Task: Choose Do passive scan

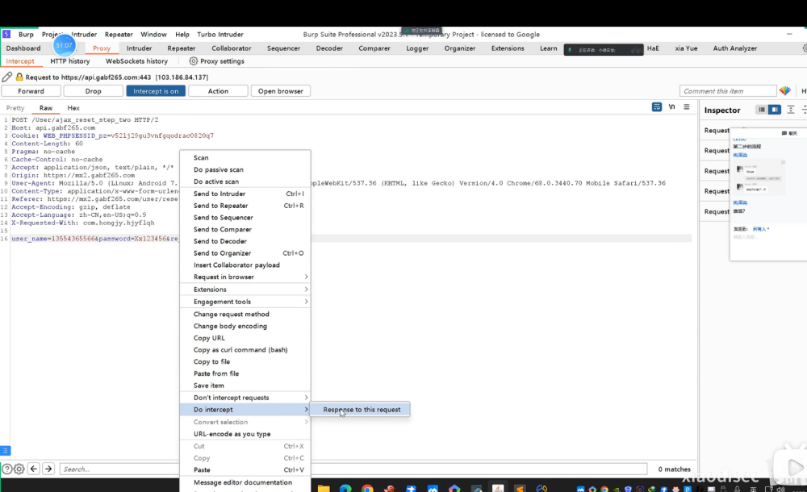Action: (245, 169)
